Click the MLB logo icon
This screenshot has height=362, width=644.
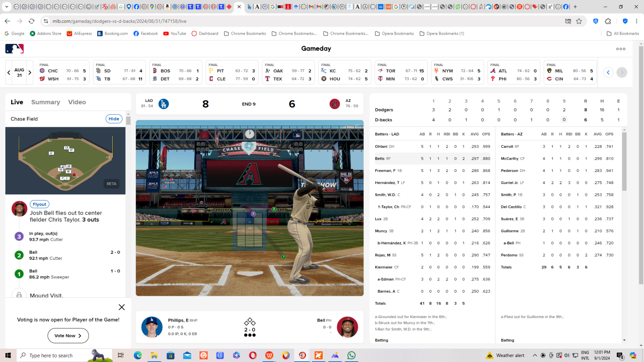[x=14, y=49]
